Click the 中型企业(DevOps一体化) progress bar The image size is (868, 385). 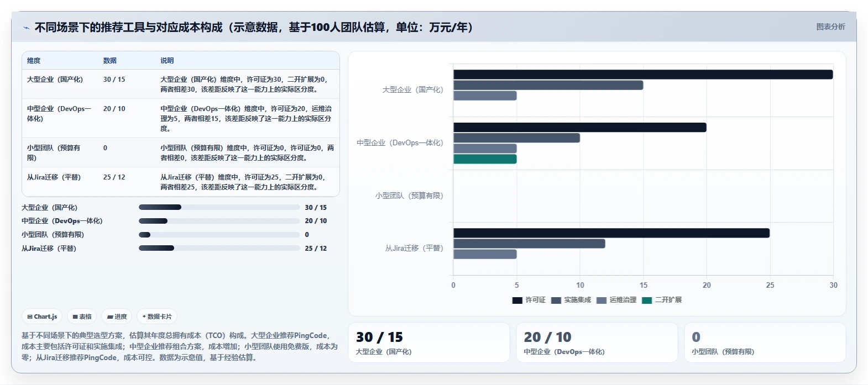[x=219, y=221]
